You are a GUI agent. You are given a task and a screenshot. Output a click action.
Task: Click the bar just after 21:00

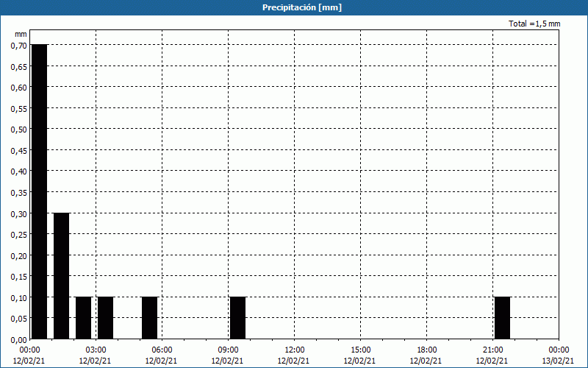pyautogui.click(x=503, y=318)
